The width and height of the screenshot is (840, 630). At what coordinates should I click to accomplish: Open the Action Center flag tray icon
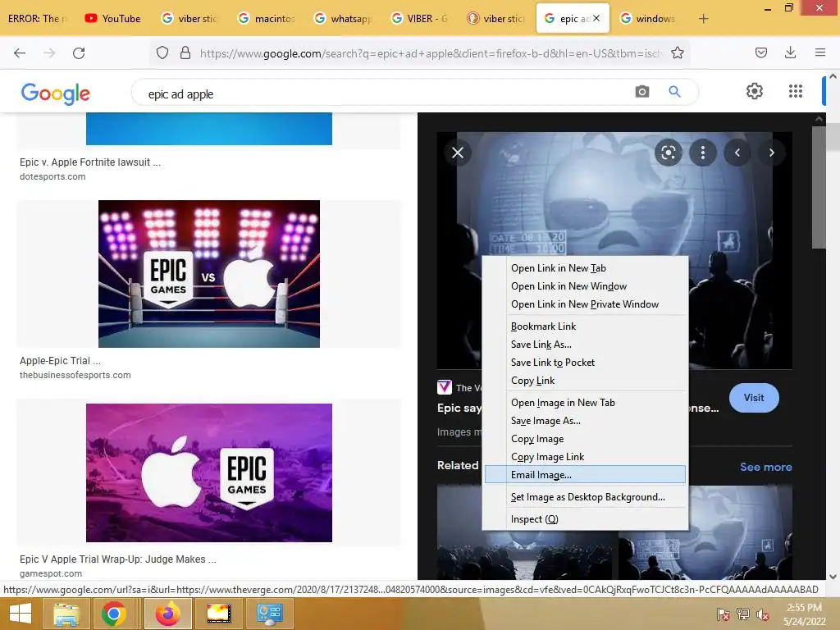[x=724, y=614]
